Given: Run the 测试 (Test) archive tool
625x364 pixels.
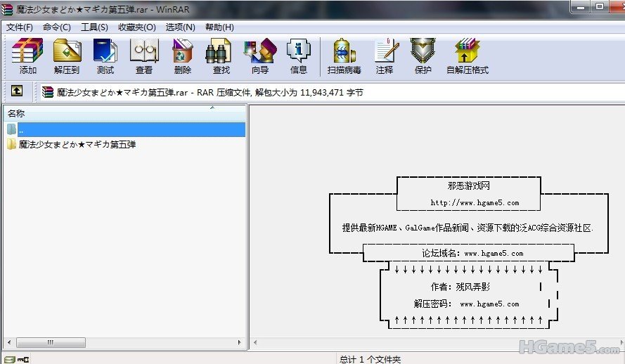Looking at the screenshot, I should [x=105, y=56].
